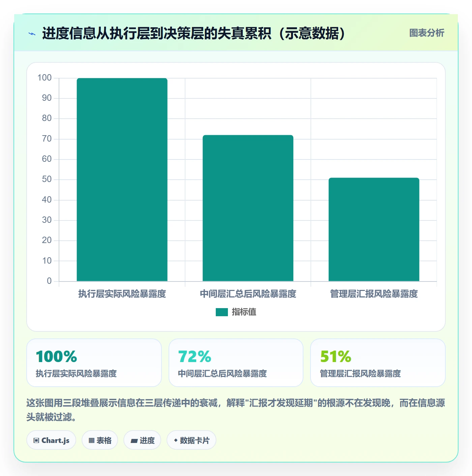
Task: Click the 72% stat card value
Action: click(x=195, y=357)
